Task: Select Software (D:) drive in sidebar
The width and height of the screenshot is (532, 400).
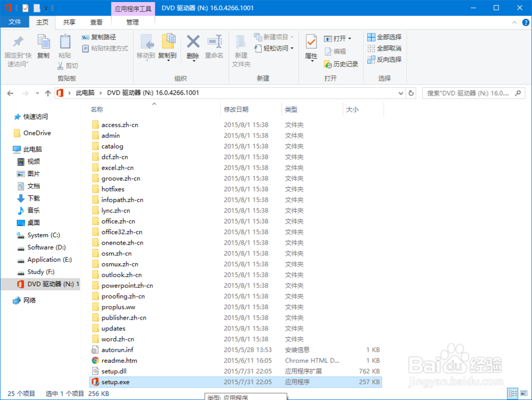Action: tap(41, 247)
